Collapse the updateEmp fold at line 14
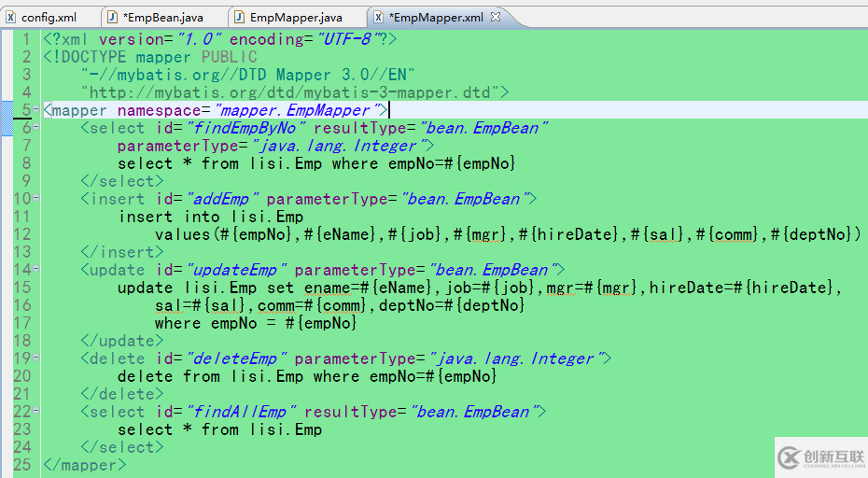 coord(36,269)
